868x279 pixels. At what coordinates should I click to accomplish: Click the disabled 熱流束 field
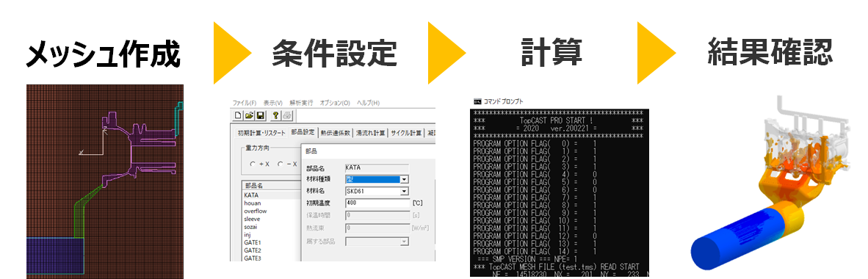pos(377,228)
